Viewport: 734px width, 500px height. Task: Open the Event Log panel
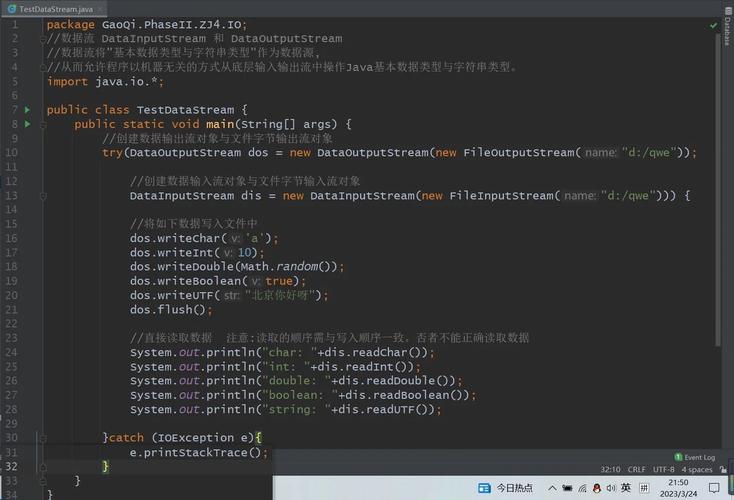tap(695, 457)
